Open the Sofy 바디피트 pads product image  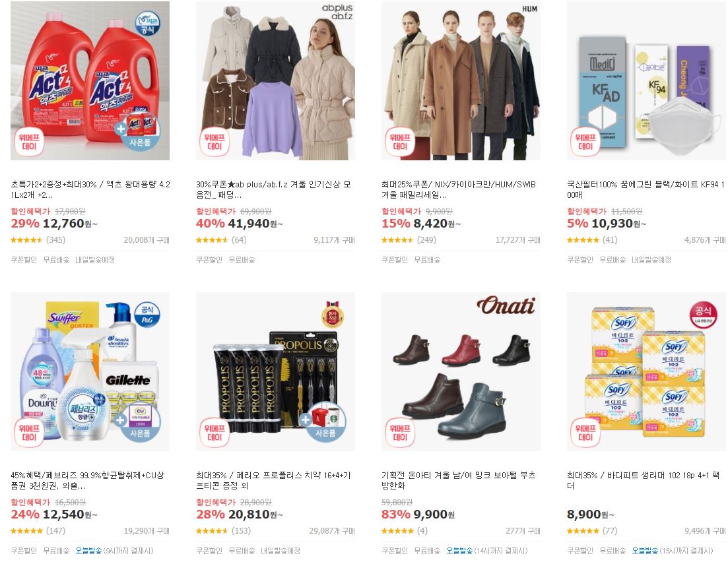pyautogui.click(x=646, y=371)
